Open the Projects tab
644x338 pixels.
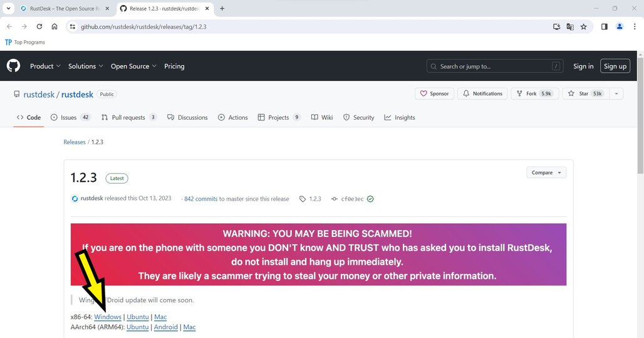pos(279,118)
